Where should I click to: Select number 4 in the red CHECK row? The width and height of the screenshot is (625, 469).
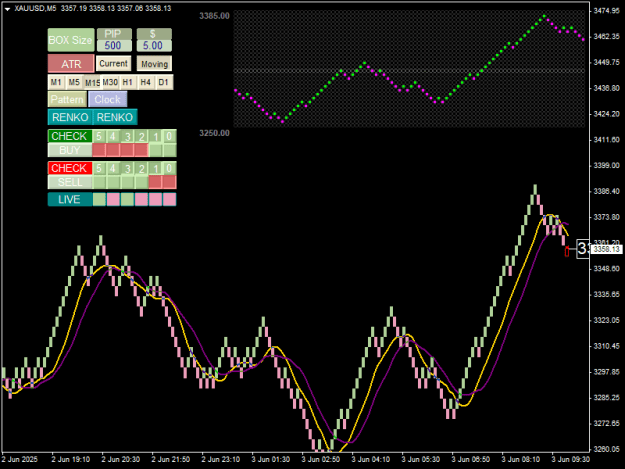click(x=113, y=168)
